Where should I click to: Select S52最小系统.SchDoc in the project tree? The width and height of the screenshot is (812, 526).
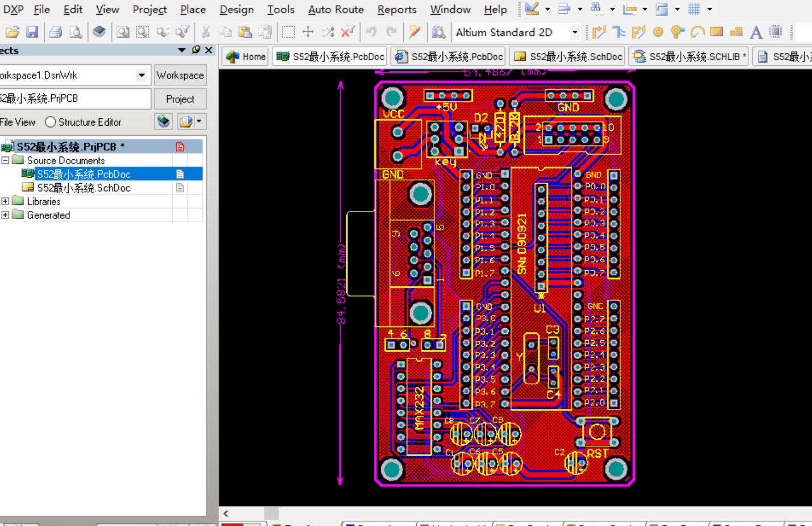(84, 188)
